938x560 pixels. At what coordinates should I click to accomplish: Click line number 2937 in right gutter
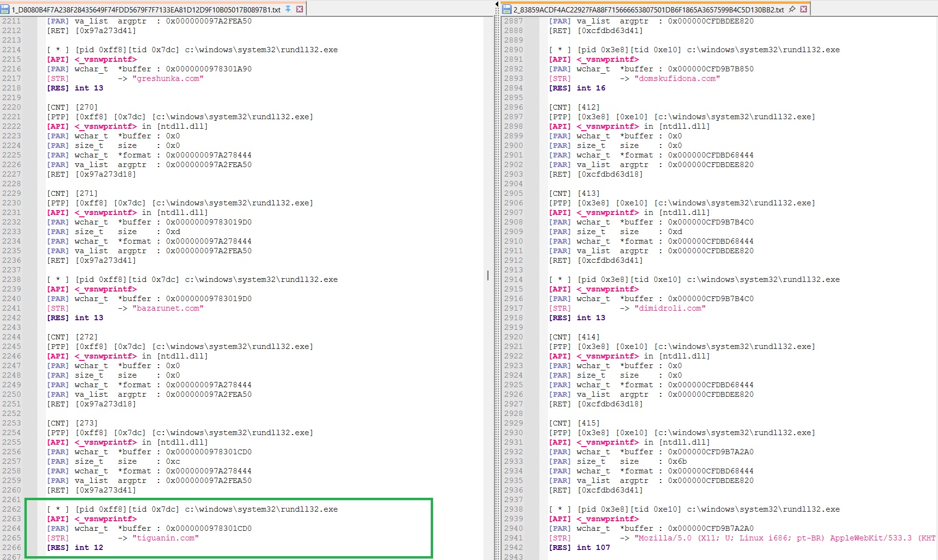click(x=514, y=500)
